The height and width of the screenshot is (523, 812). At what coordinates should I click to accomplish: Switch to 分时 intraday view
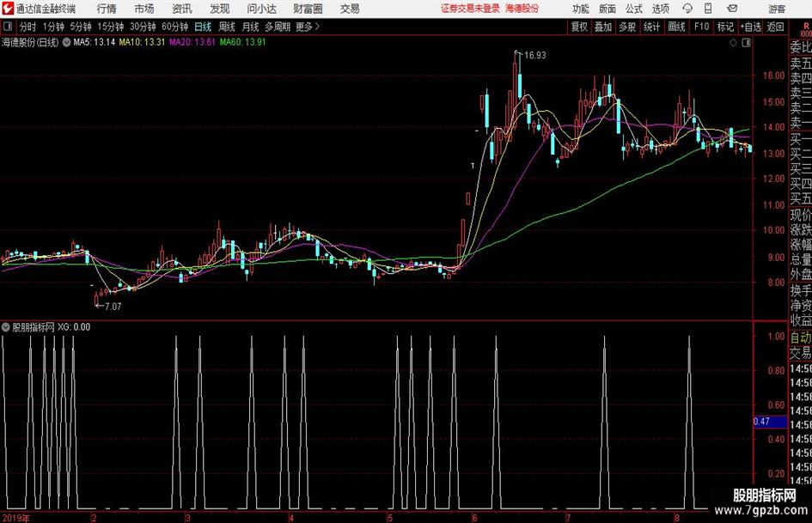(28, 27)
